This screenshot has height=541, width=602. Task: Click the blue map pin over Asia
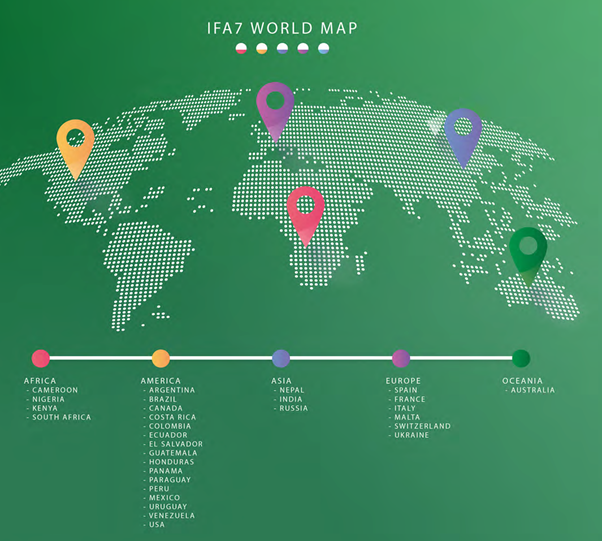pos(463,139)
